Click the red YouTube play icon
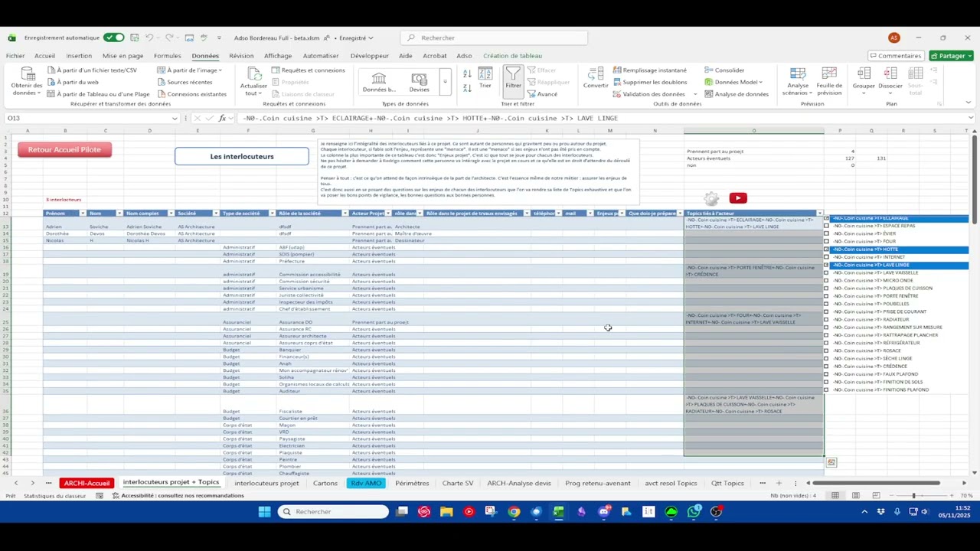The image size is (980, 551). pos(738,198)
